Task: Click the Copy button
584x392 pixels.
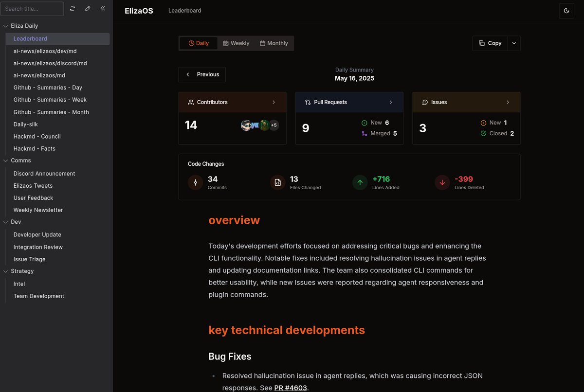Action: [x=490, y=43]
